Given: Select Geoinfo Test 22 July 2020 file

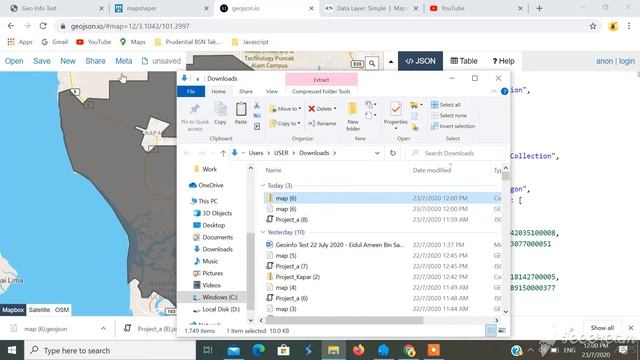Looking at the screenshot, I should click(340, 244).
